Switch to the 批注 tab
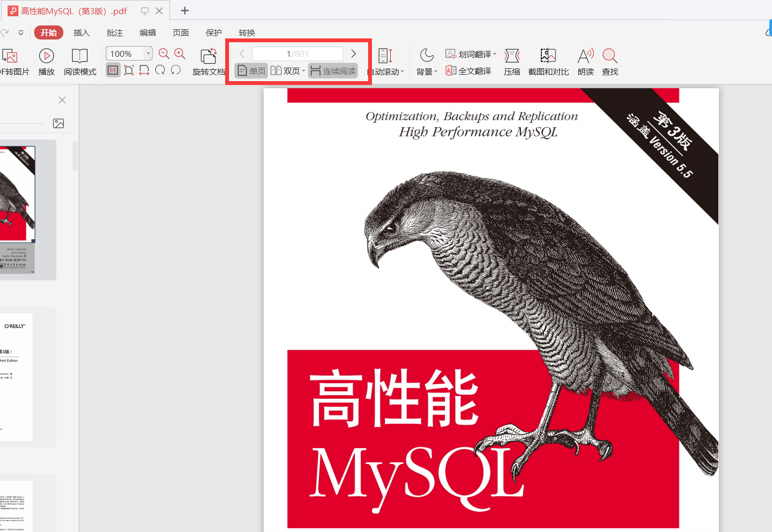Screen dimensions: 772x532 point(114,32)
